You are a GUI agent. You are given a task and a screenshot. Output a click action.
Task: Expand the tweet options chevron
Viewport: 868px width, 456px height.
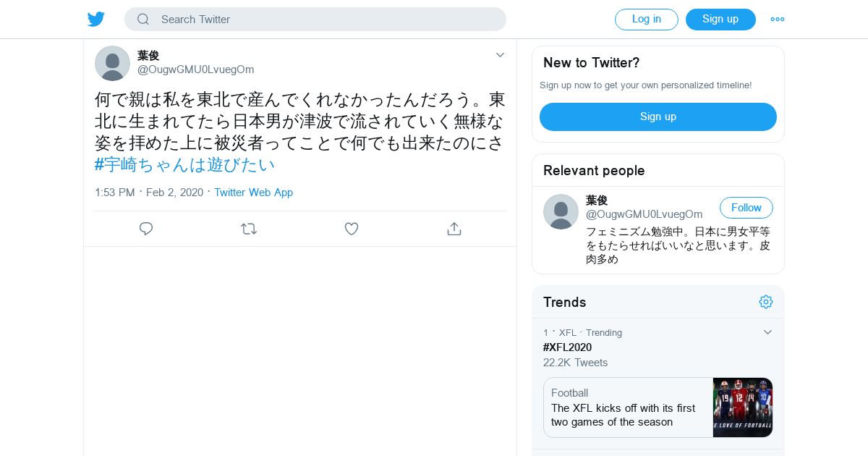[500, 55]
